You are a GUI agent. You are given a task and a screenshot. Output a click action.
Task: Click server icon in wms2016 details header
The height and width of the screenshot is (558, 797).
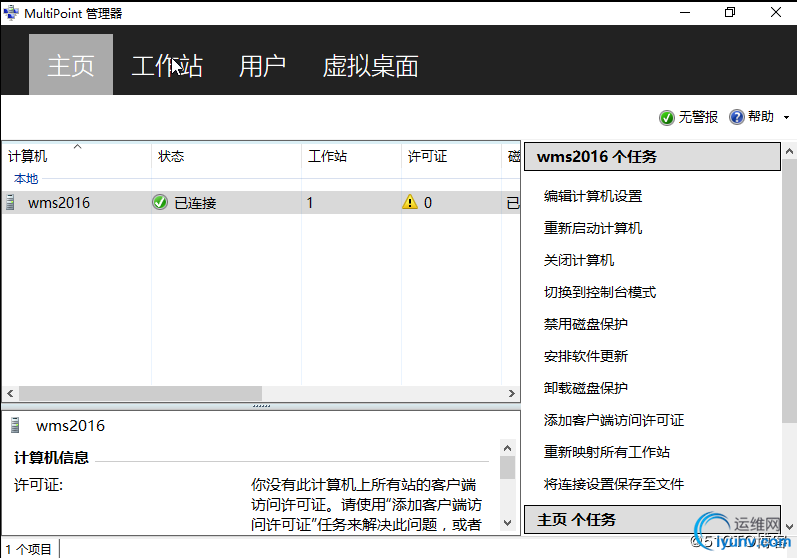point(15,425)
